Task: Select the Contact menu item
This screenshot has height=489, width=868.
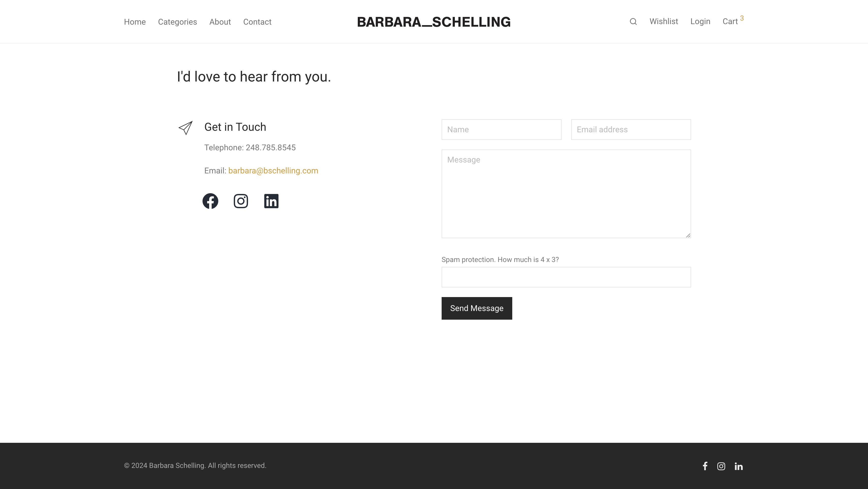Action: tap(257, 22)
